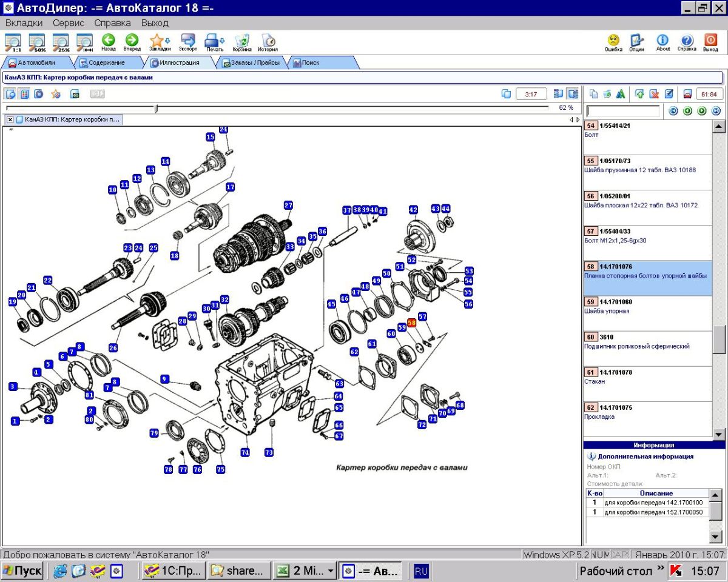Image resolution: width=728 pixels, height=582 pixels.
Task: Set illustration zoom to 25%
Action: [x=61, y=42]
